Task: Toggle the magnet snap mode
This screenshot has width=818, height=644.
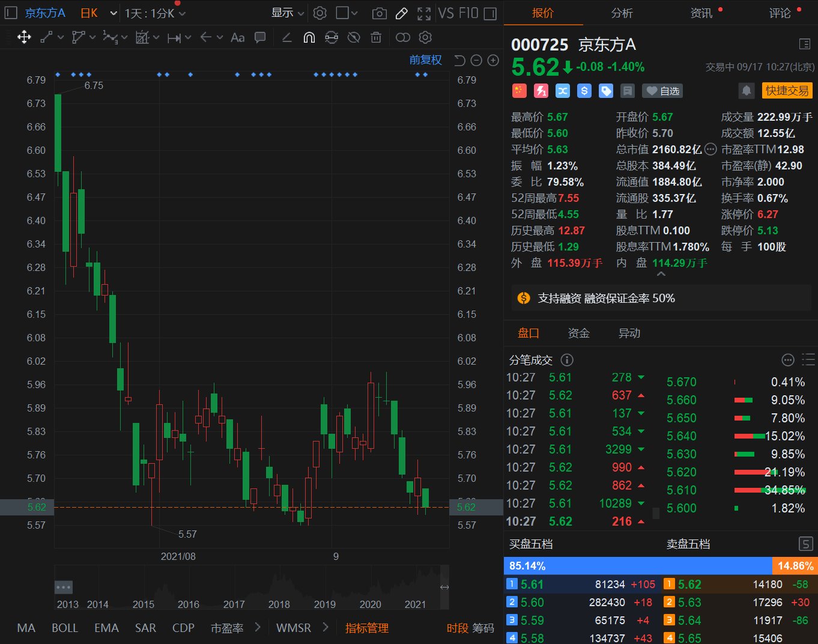Action: click(309, 37)
